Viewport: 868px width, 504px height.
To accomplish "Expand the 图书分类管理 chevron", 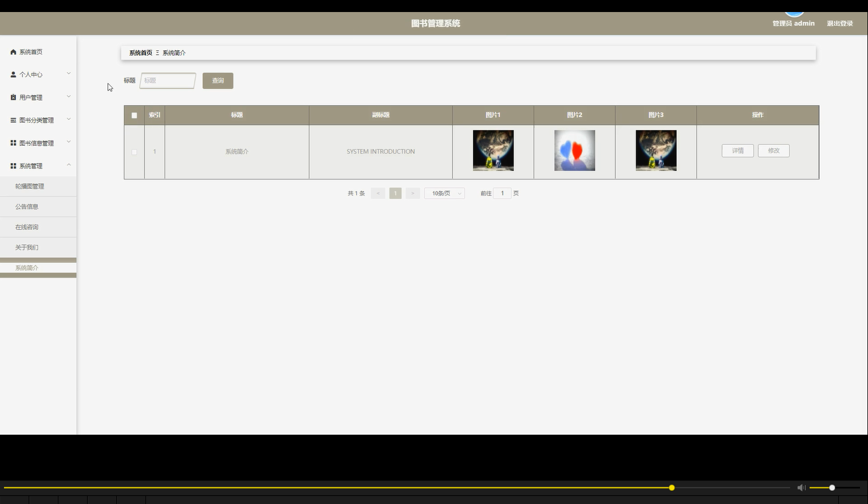I will (x=69, y=119).
